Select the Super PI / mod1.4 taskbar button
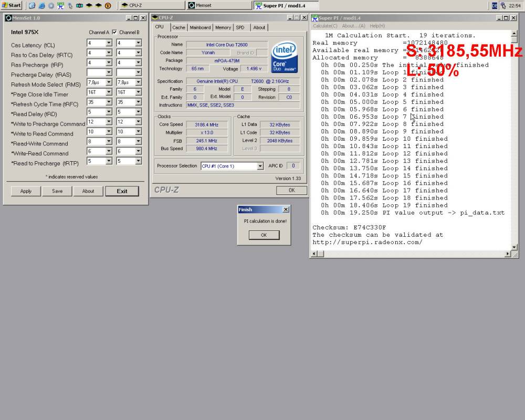Viewport: 525px width, 420px height. [x=287, y=5]
